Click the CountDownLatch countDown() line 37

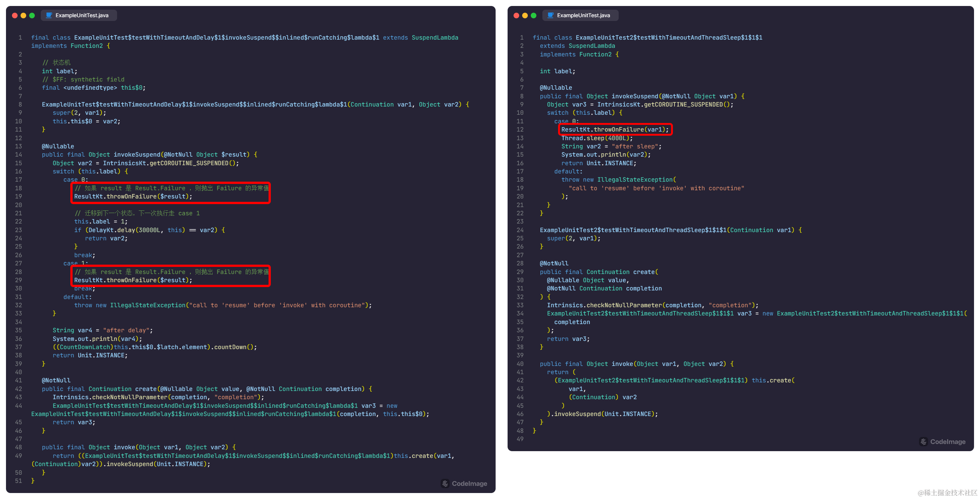[x=155, y=347]
